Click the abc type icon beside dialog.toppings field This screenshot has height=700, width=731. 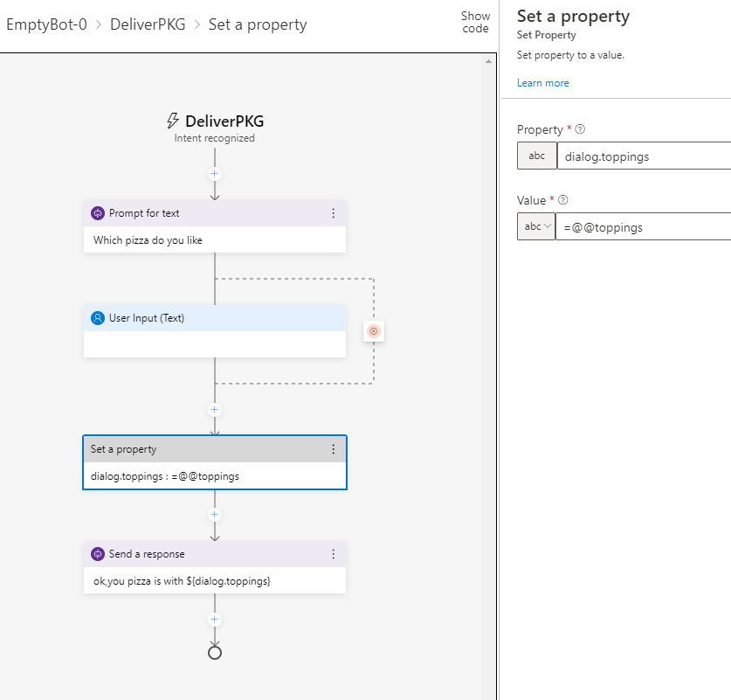(536, 156)
